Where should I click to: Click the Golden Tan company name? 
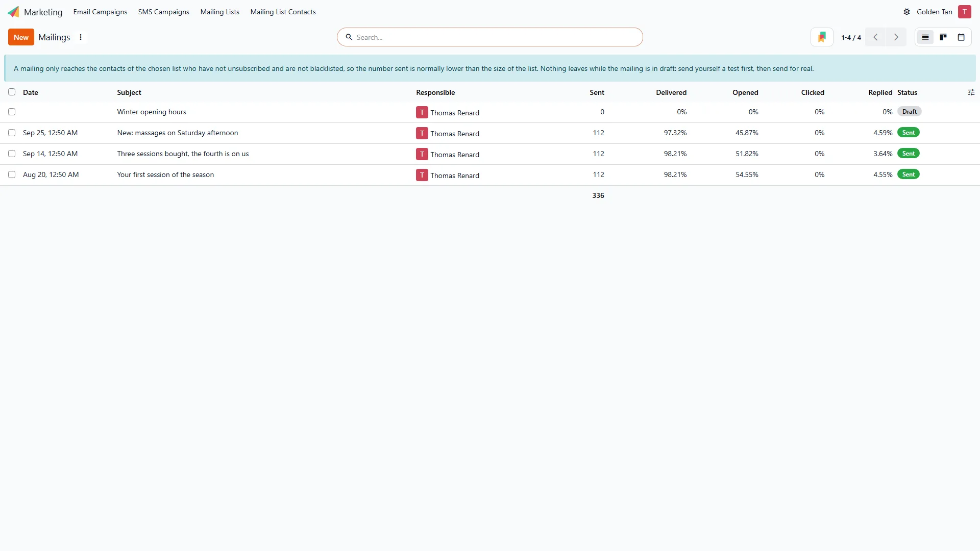(x=934, y=12)
